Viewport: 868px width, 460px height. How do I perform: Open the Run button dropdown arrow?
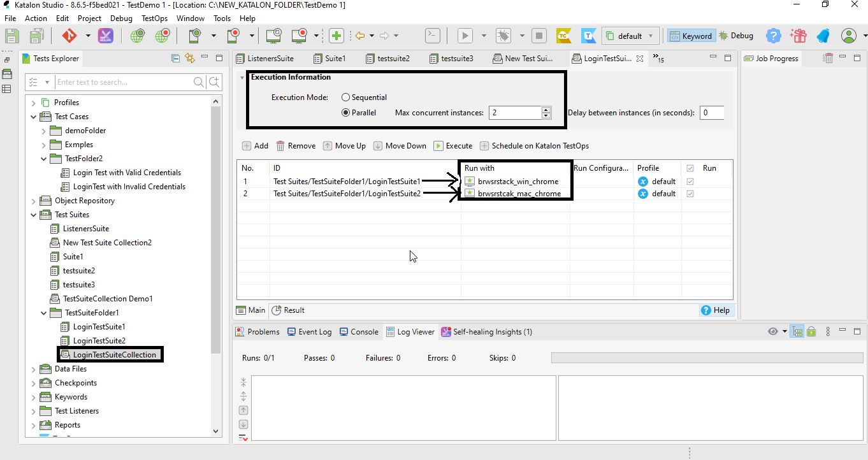484,36
